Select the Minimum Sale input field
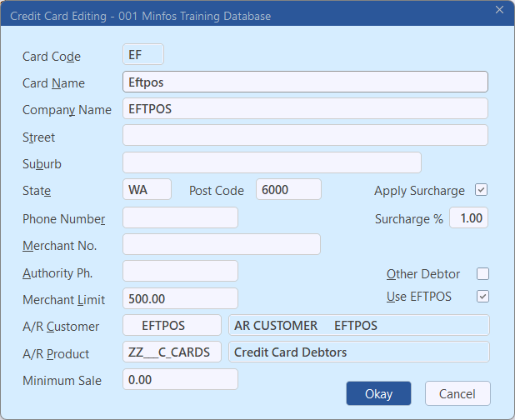Image resolution: width=515 pixels, height=420 pixels. [180, 379]
